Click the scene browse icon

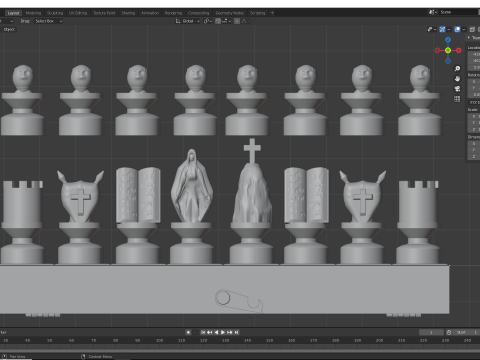click(433, 12)
